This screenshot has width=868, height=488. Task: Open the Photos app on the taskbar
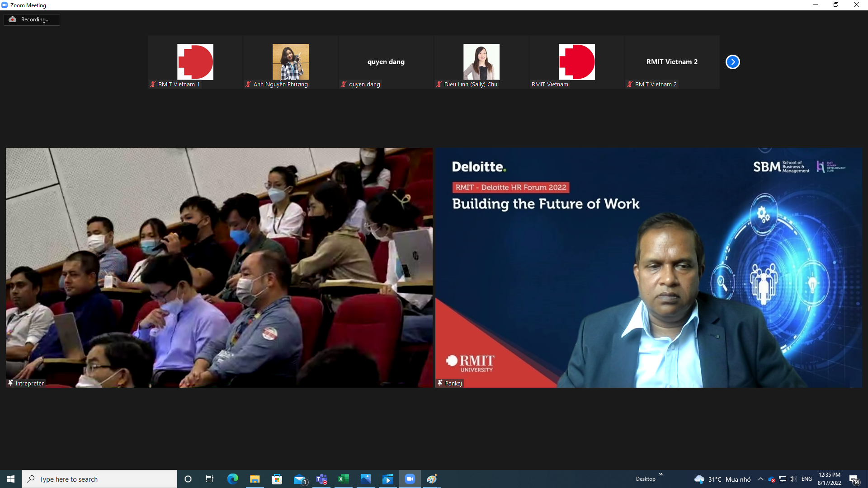coord(366,479)
